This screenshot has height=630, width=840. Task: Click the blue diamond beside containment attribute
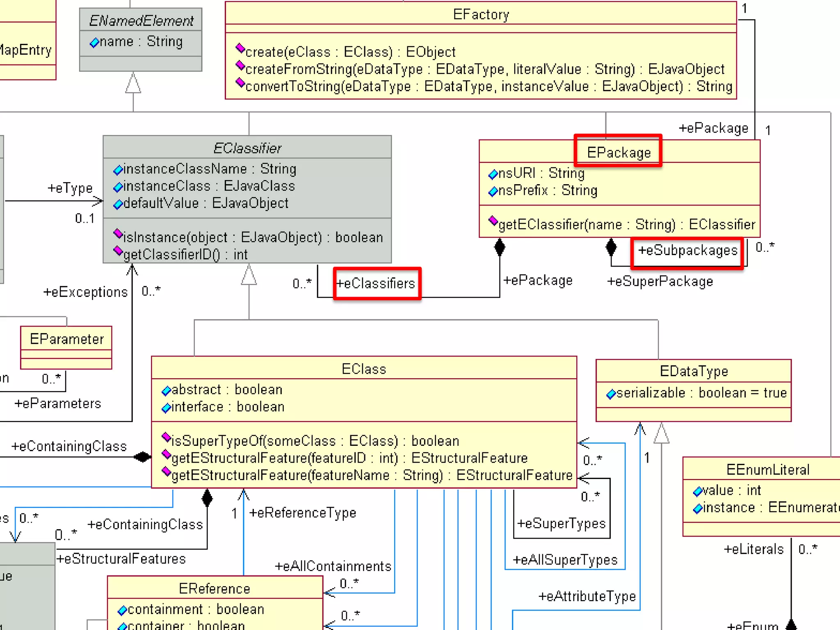[x=122, y=611]
